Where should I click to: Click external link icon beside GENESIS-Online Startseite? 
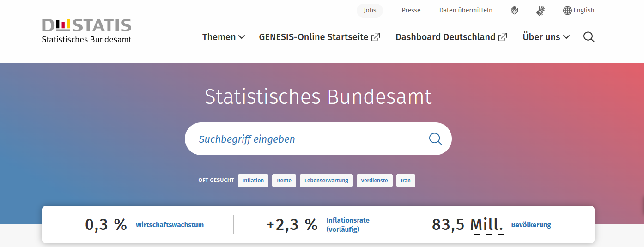point(376,37)
